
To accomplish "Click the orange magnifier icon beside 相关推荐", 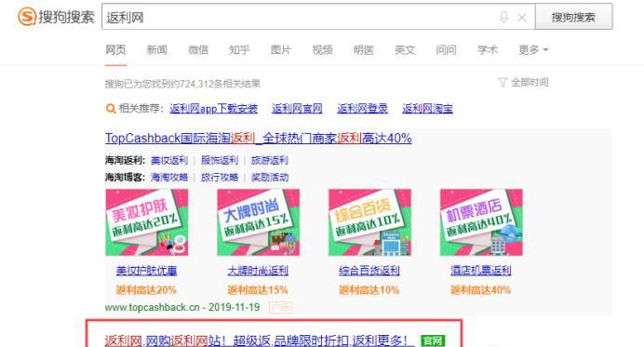I will (x=110, y=109).
